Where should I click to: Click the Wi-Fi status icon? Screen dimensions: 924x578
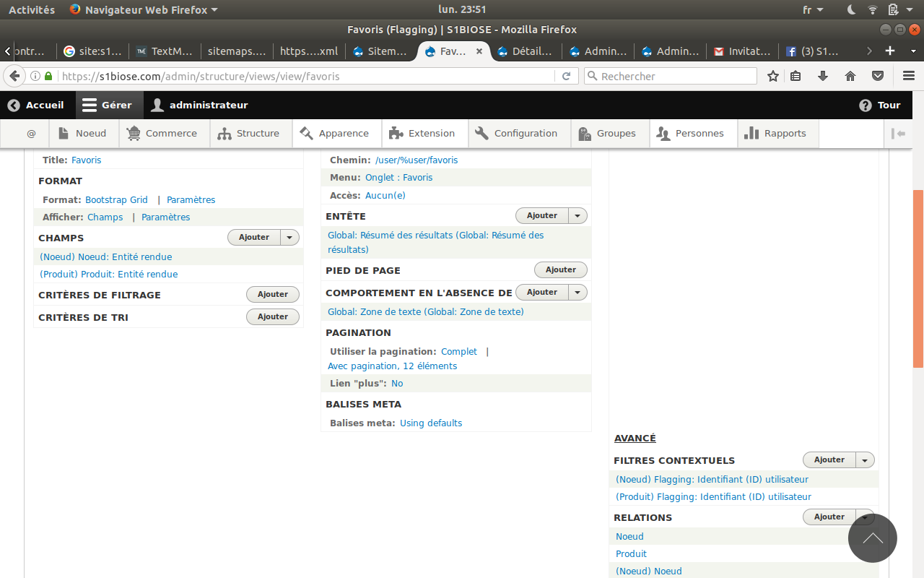pyautogui.click(x=871, y=9)
